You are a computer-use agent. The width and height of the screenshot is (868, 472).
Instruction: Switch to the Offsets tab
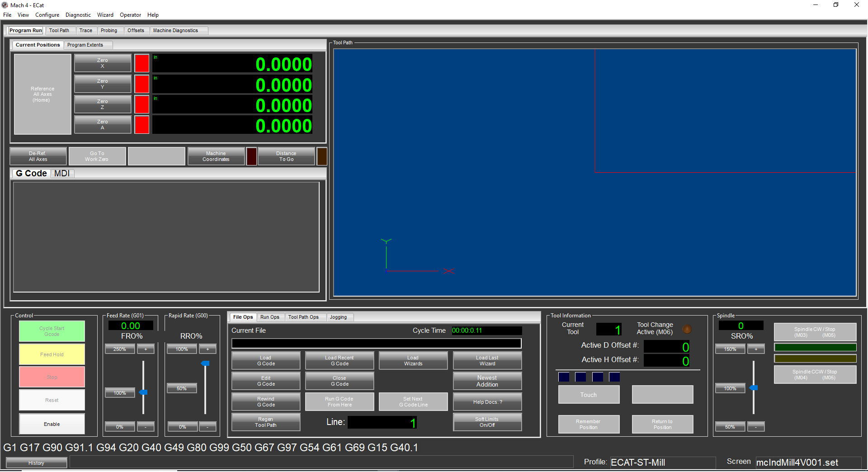[x=136, y=31]
